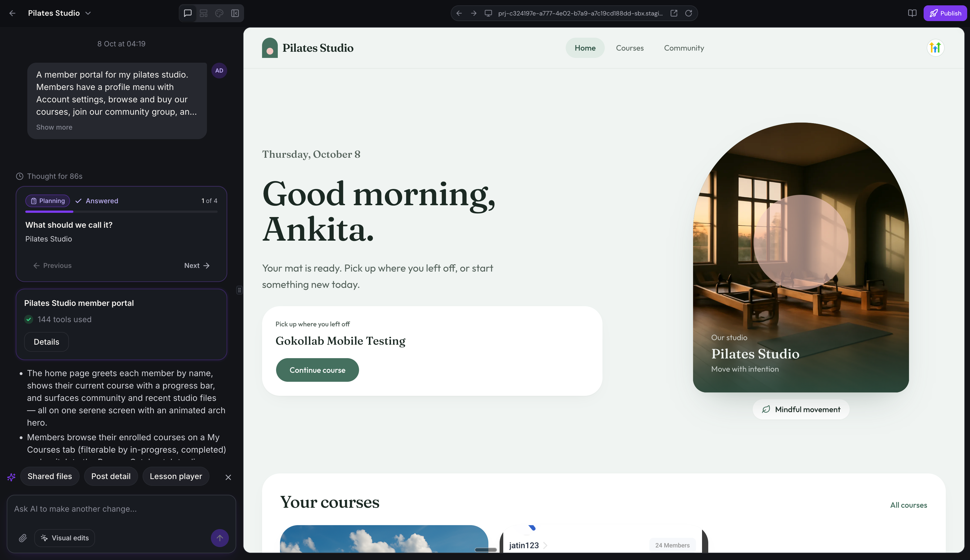Open the Pilates Studio project dropdown
The width and height of the screenshot is (970, 560).
[x=60, y=13]
